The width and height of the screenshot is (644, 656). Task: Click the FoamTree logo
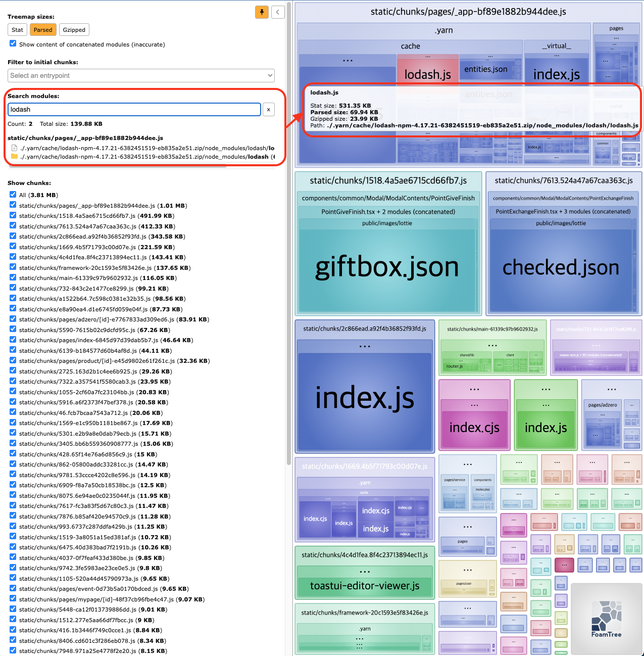coord(606,619)
